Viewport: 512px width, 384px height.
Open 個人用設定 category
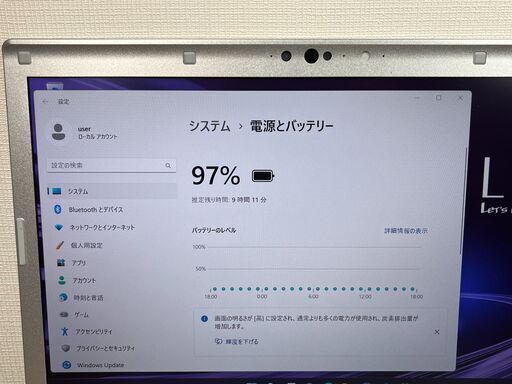pos(87,245)
